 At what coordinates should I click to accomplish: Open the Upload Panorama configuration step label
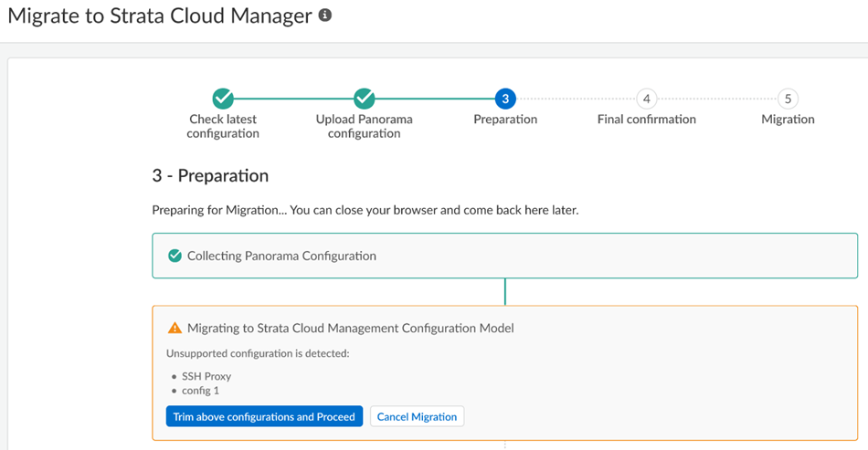364,126
